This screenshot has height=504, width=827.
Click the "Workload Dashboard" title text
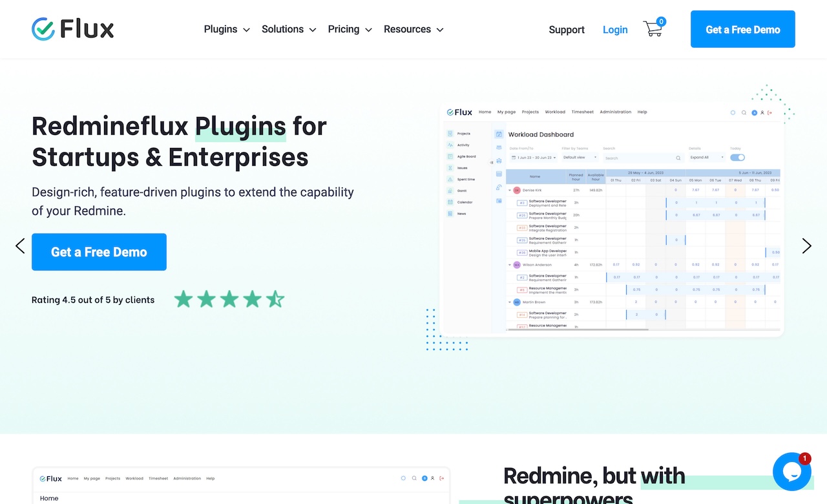[x=541, y=134]
